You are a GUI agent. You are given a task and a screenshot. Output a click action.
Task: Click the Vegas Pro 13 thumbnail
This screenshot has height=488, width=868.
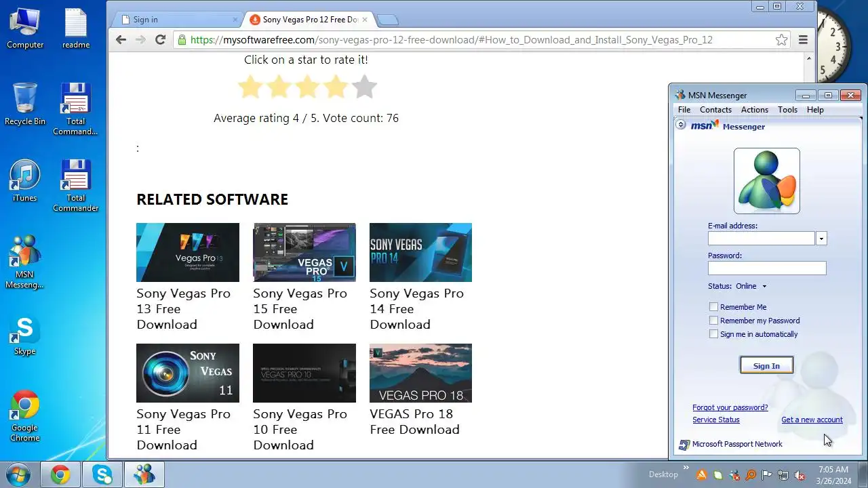tap(188, 252)
